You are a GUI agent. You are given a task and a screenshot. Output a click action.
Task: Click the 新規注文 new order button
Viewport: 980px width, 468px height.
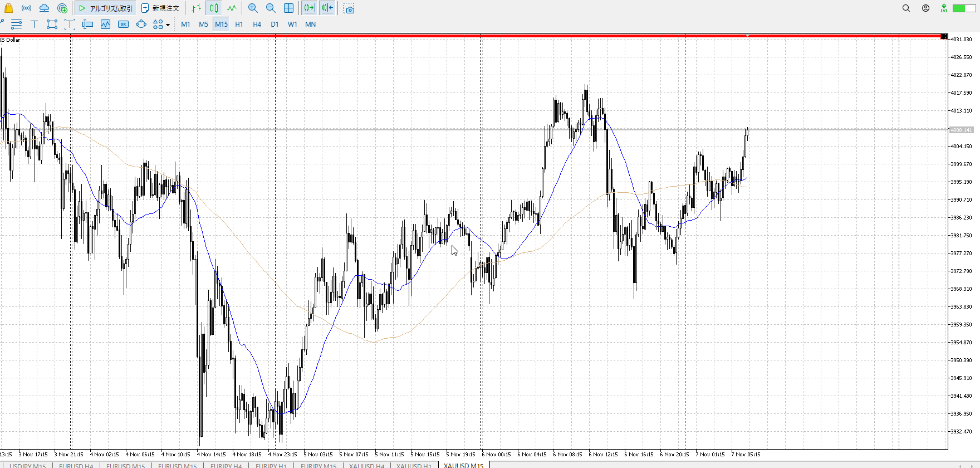pos(160,8)
